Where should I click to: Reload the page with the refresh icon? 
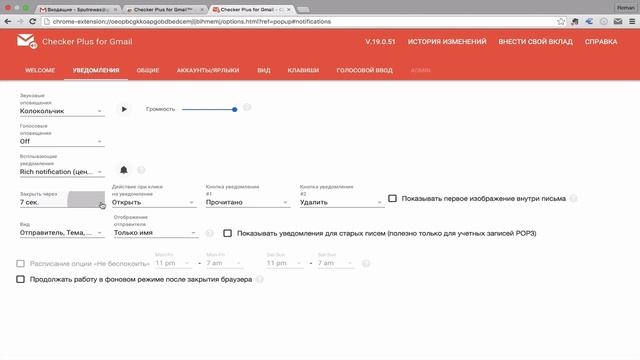pyautogui.click(x=32, y=22)
